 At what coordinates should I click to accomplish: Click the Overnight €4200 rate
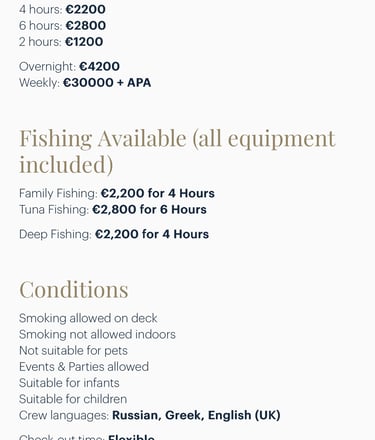[69, 66]
